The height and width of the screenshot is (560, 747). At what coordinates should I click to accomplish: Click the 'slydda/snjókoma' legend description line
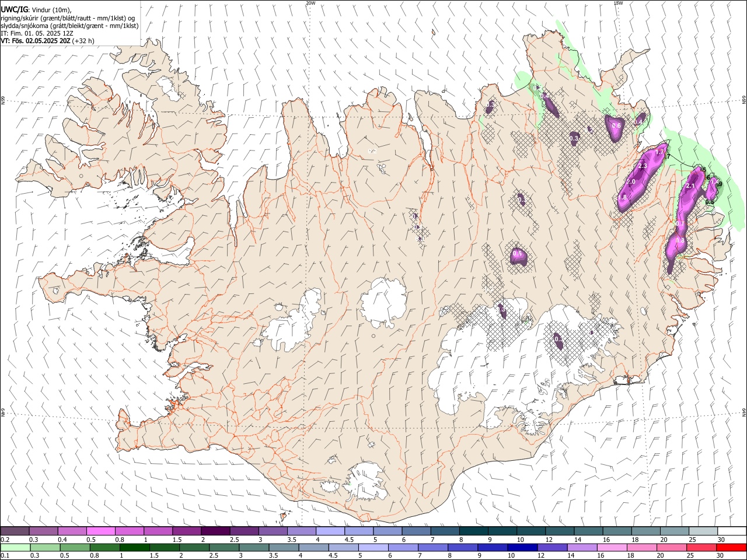tap(69, 26)
